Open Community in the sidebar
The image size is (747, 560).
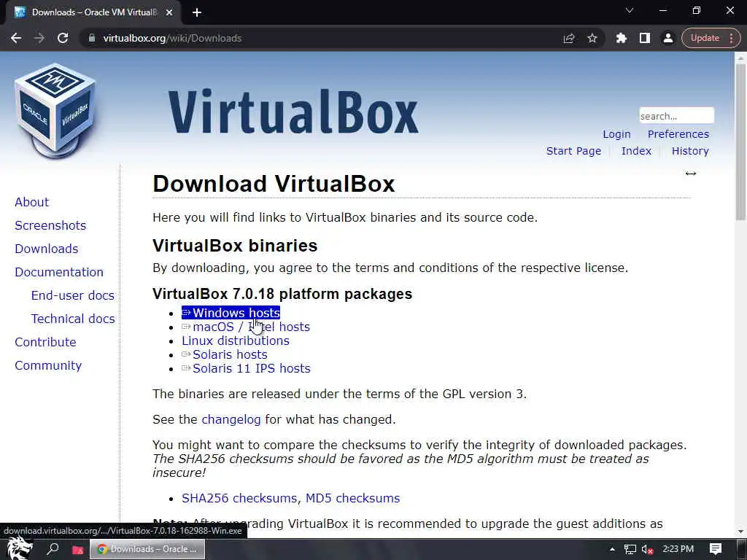[48, 365]
